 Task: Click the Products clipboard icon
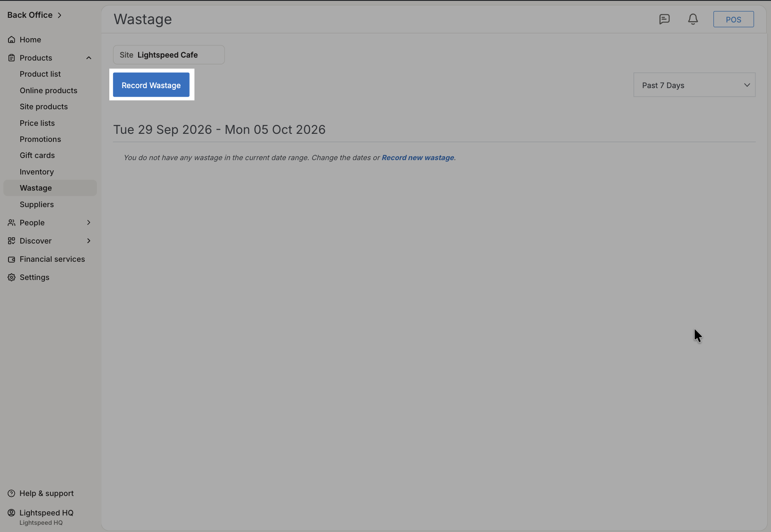[x=11, y=58]
